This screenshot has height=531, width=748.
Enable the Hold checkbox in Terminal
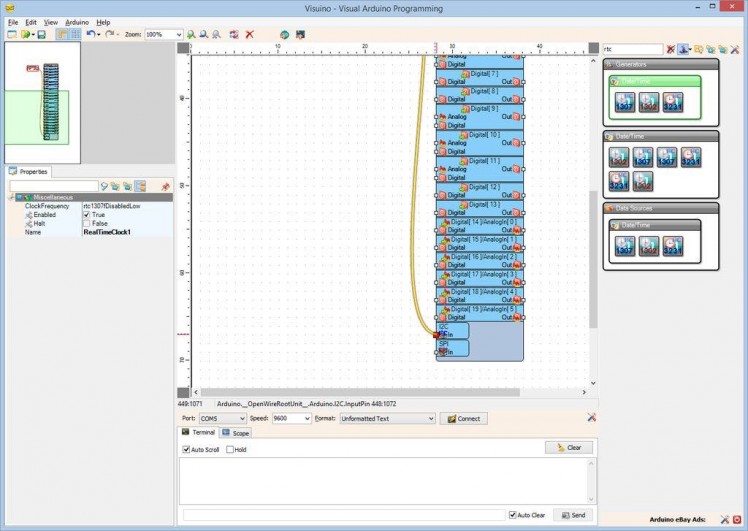tap(230, 450)
